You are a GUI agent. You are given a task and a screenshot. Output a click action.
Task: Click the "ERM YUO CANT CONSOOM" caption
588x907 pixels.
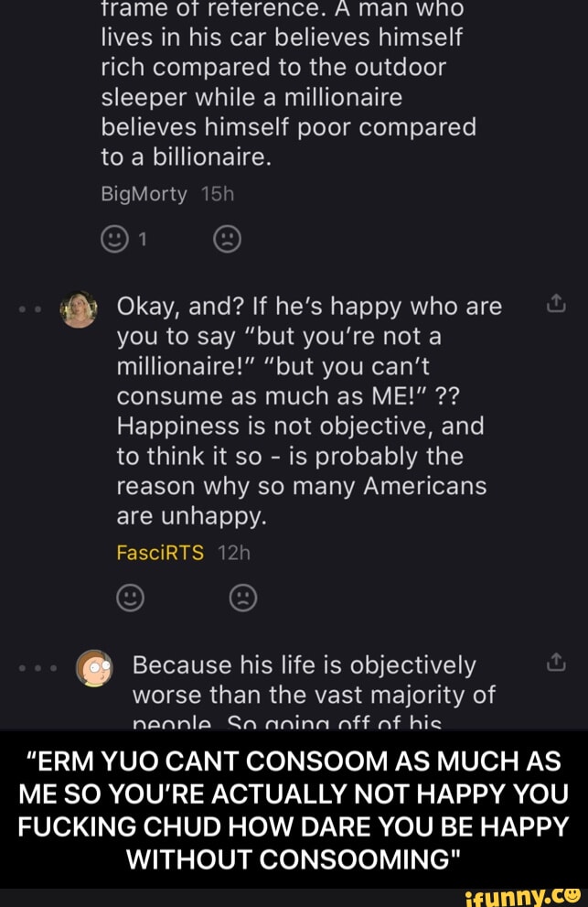tap(294, 809)
